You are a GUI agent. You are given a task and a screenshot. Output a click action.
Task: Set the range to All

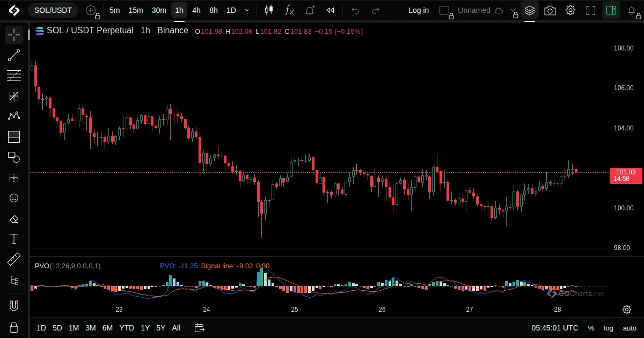(176, 328)
